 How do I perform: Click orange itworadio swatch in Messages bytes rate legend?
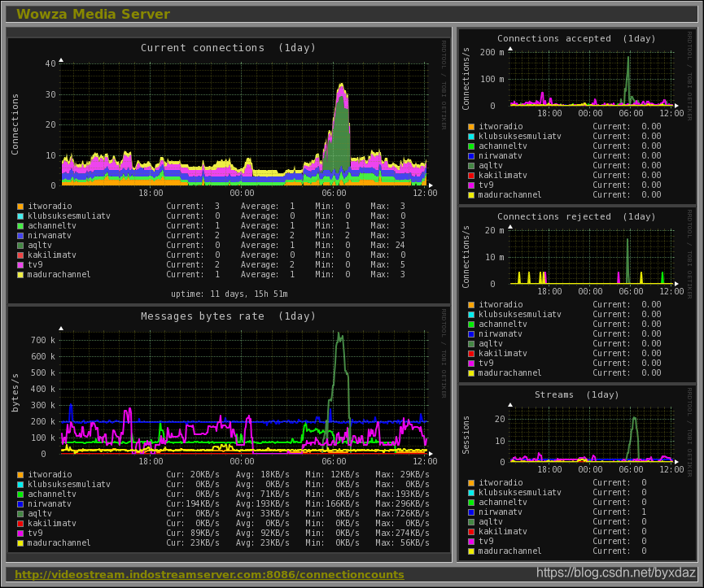tap(20, 474)
